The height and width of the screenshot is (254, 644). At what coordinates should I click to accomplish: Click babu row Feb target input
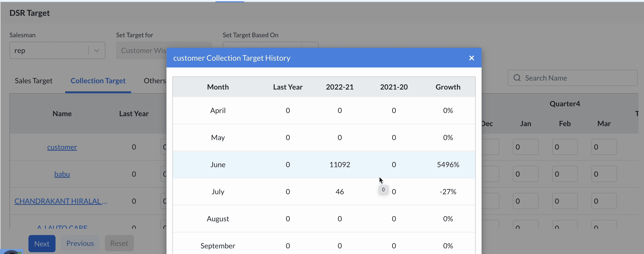click(x=565, y=174)
